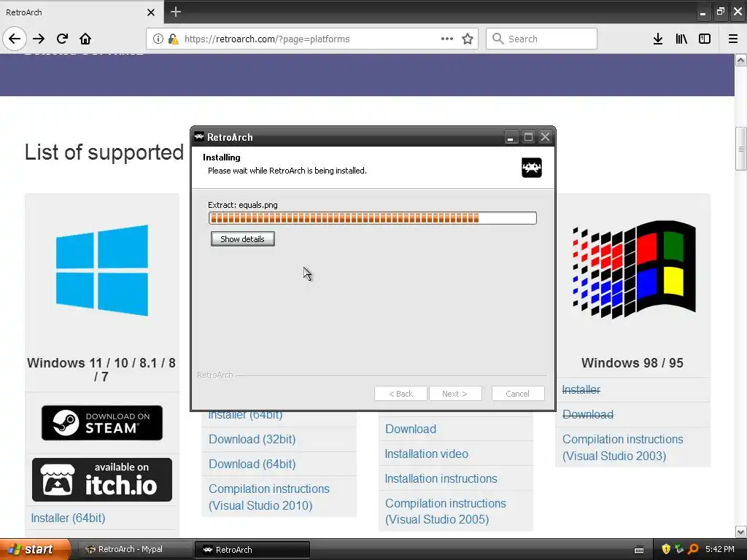Open the Installation instructions link
747x560 pixels.
pyautogui.click(x=441, y=478)
